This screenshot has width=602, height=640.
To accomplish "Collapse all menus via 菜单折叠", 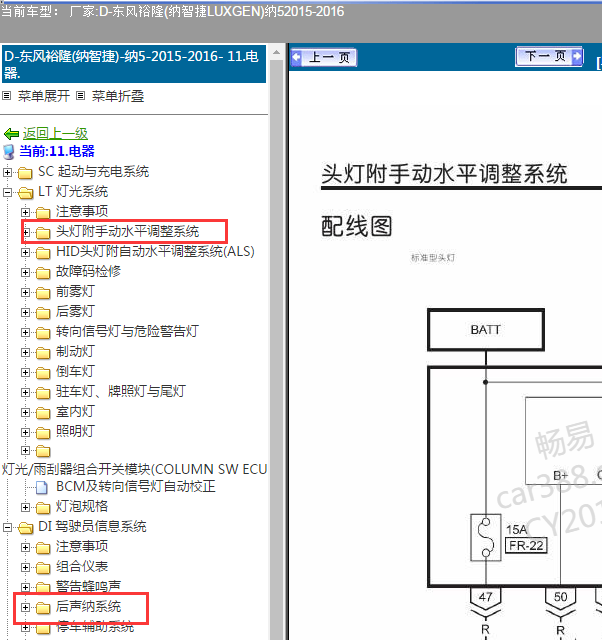I will tap(118, 96).
